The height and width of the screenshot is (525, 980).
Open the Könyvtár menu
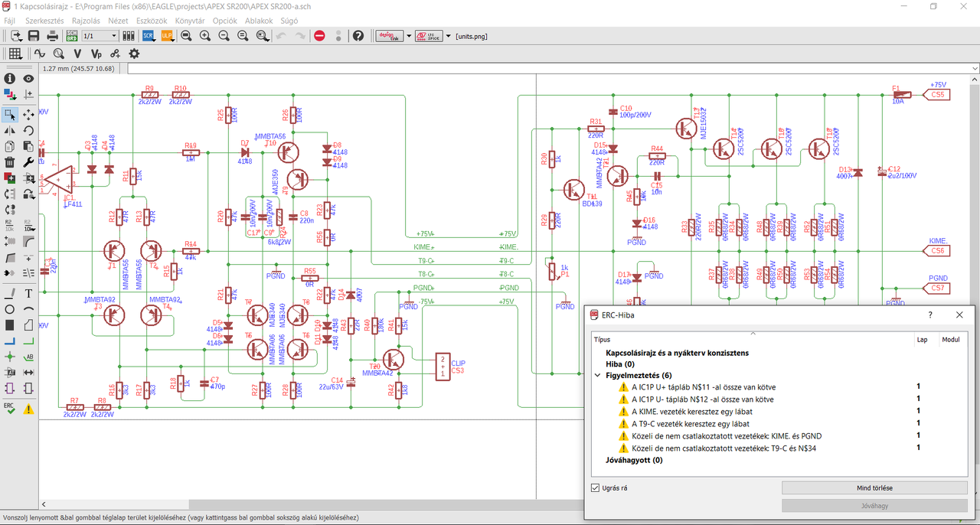pos(190,21)
